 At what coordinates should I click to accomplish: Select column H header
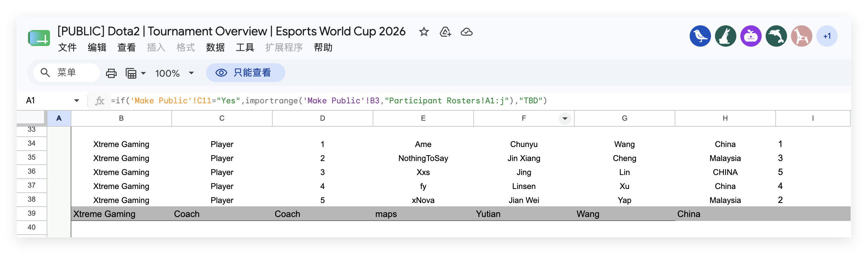[x=725, y=119]
